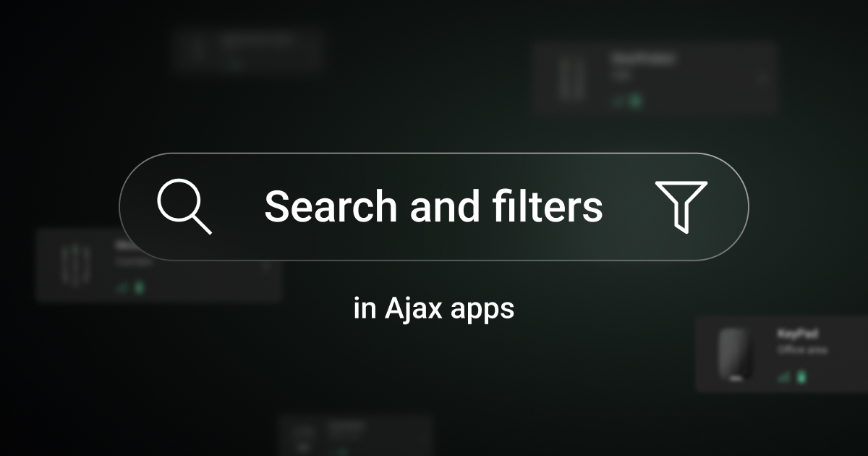
Task: Focus the Search and filters field
Action: 434,206
